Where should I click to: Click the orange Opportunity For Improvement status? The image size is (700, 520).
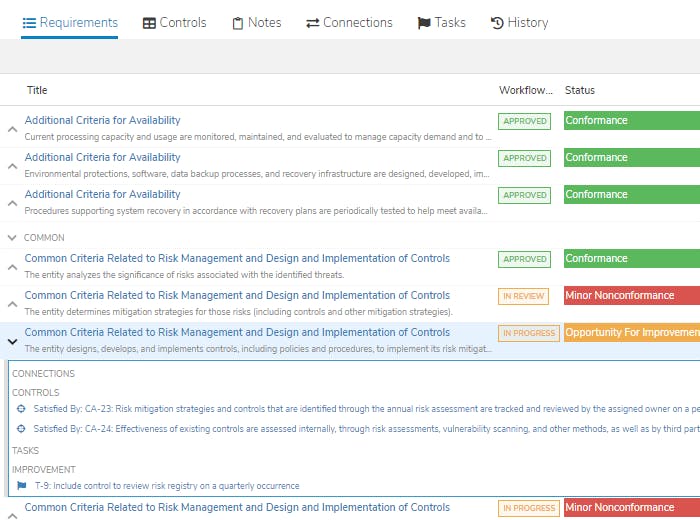click(x=631, y=333)
